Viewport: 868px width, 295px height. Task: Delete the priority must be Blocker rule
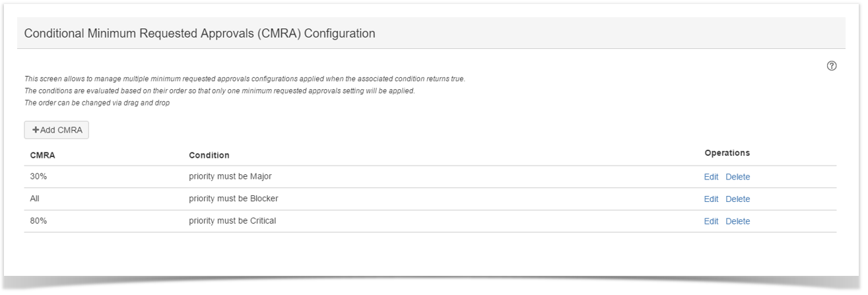[737, 199]
